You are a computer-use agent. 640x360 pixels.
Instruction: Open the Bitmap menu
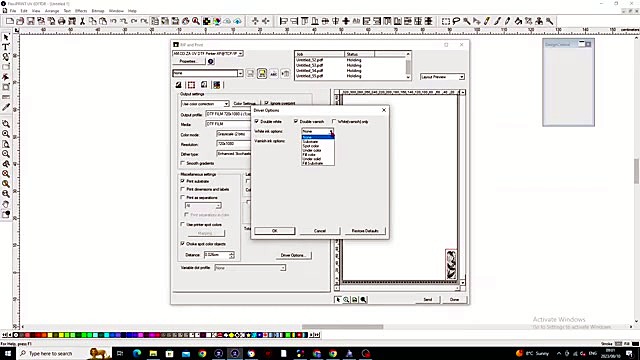(x=98, y=11)
